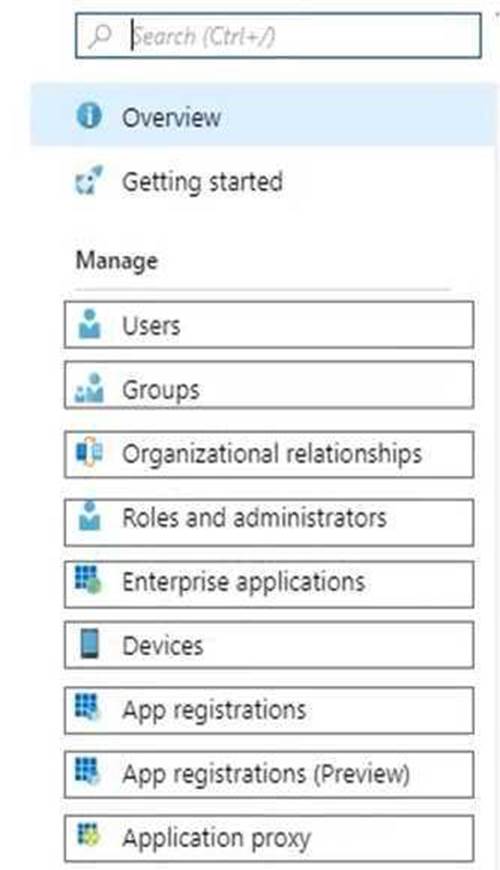Image resolution: width=500 pixels, height=870 pixels.
Task: Select Users in the Manage section
Action: pos(269,325)
